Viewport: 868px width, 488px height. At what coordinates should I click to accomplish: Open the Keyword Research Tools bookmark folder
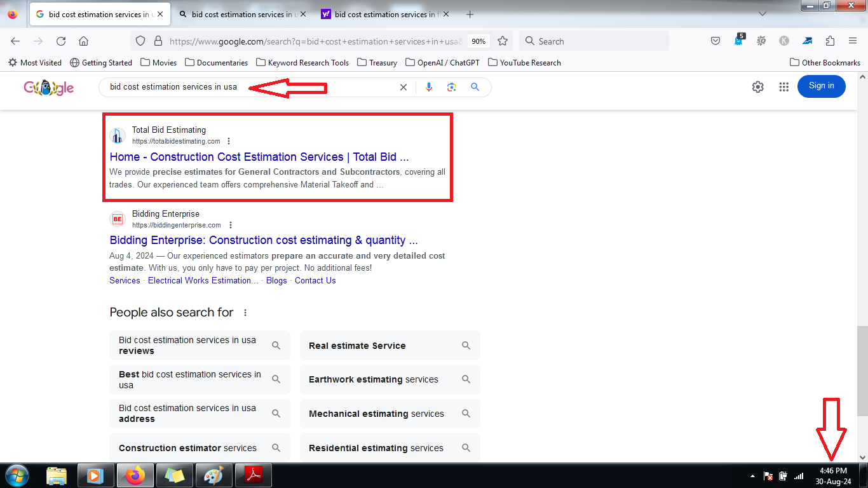click(302, 62)
